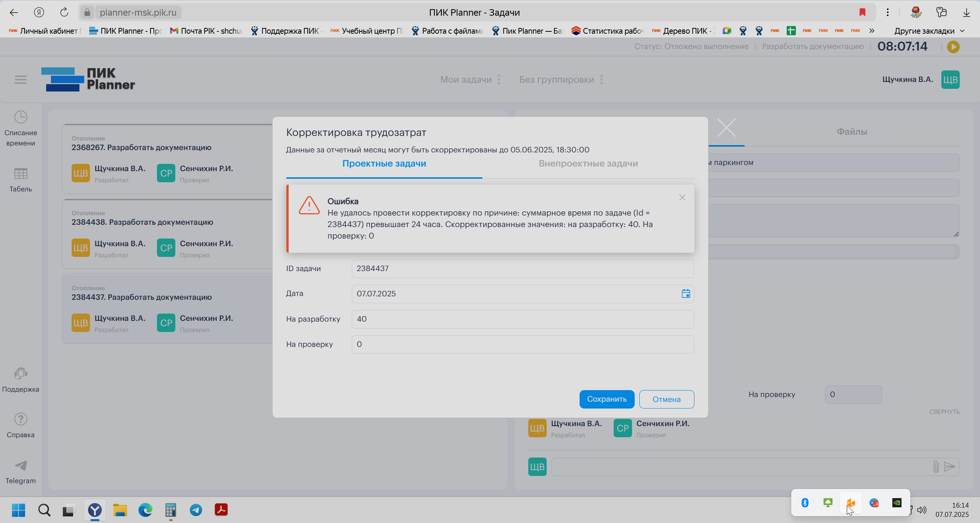Open Списание времени in the sidebar
The image size is (980, 523).
(21, 129)
